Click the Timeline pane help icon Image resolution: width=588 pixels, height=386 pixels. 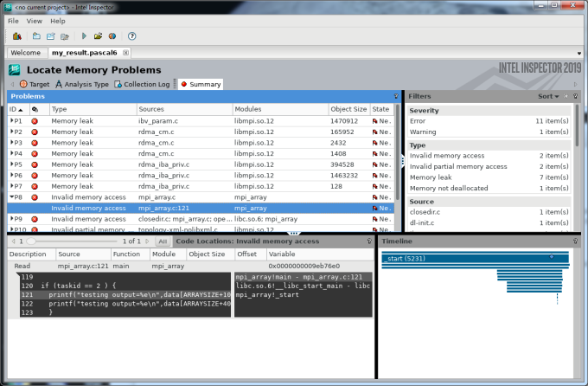pos(575,241)
